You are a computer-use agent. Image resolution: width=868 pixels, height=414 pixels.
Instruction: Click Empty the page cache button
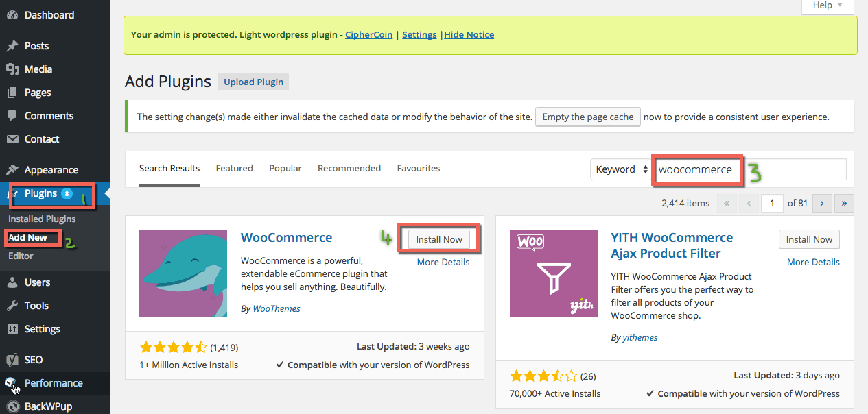click(x=588, y=117)
